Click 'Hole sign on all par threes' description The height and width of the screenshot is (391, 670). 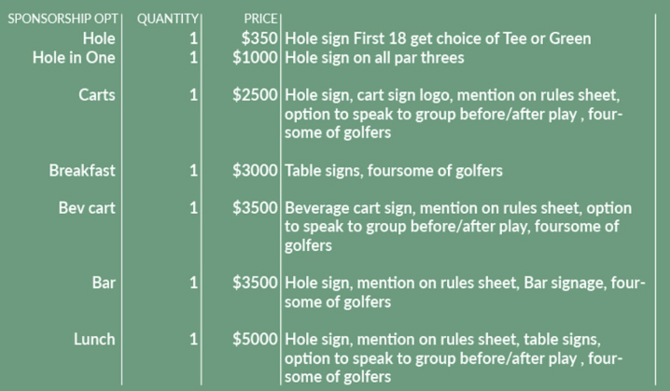click(x=374, y=58)
